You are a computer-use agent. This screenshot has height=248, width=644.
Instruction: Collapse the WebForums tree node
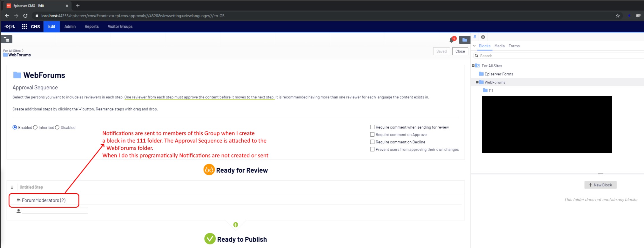click(x=477, y=82)
